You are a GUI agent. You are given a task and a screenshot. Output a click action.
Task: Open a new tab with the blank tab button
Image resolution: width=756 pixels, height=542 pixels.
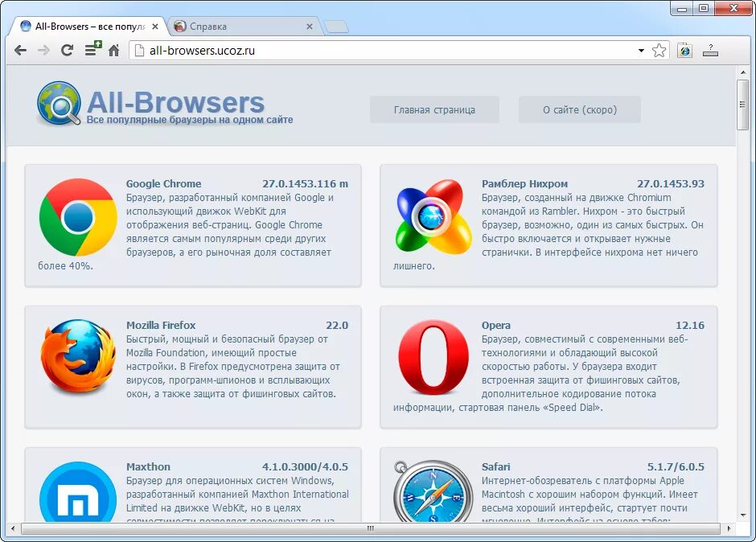pyautogui.click(x=336, y=27)
